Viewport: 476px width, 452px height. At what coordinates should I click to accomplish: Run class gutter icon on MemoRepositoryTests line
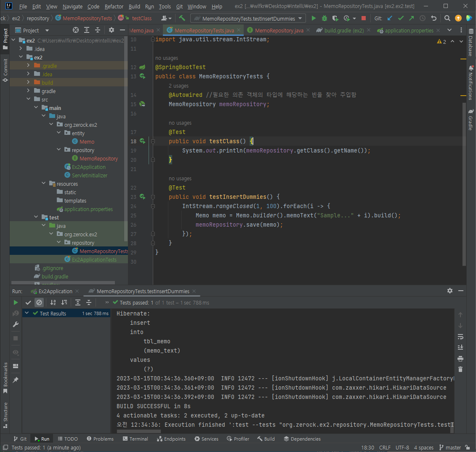pos(142,76)
